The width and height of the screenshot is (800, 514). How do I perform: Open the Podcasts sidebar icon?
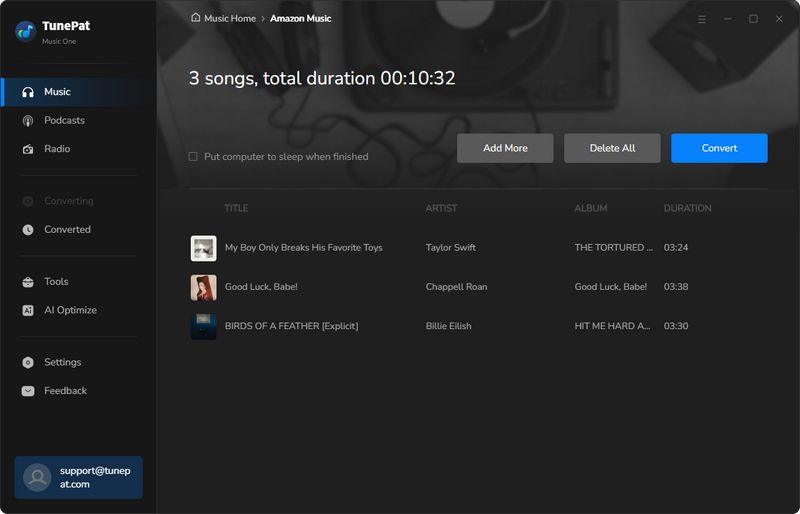[28, 121]
